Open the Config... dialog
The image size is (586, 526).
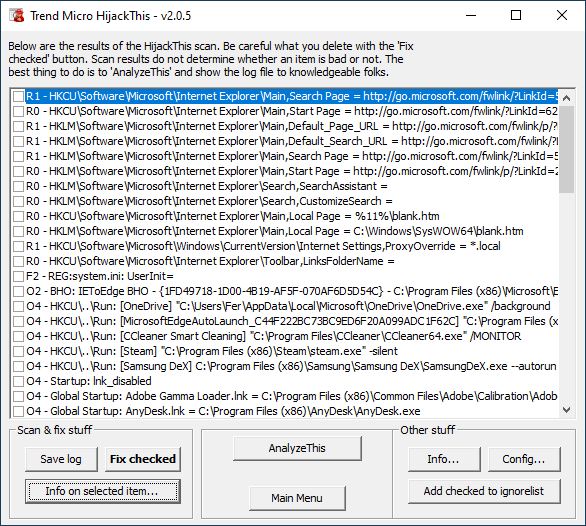524,459
